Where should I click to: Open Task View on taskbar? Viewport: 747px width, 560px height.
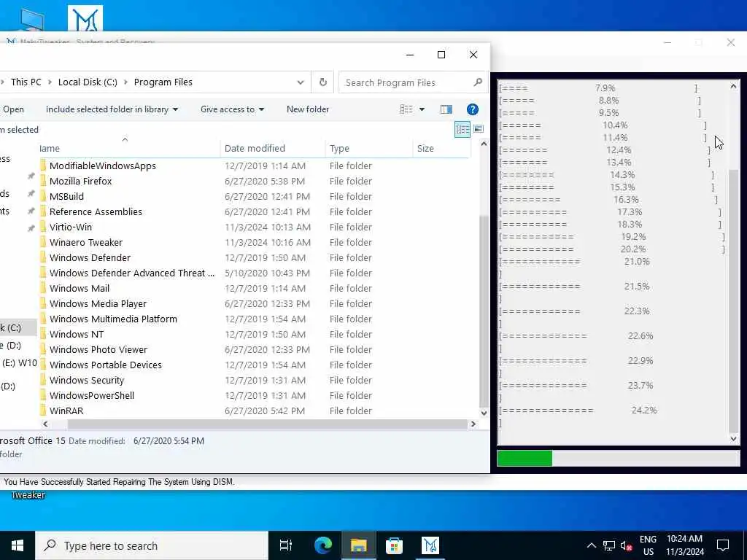click(286, 545)
